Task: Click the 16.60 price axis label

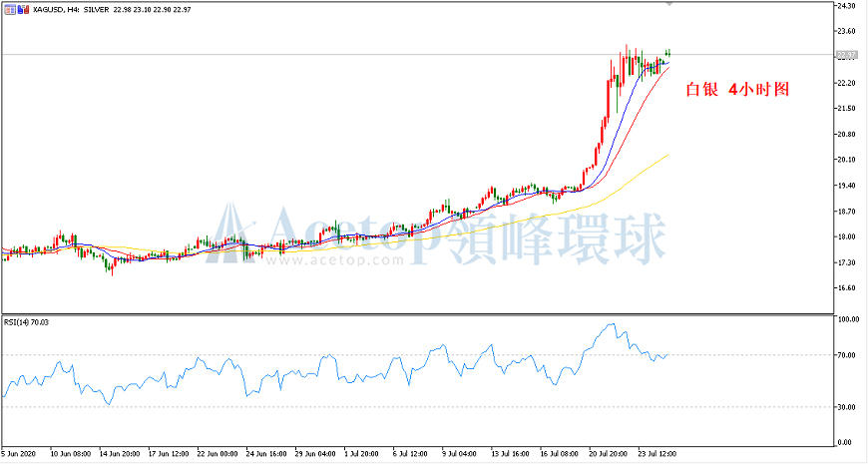Action: (x=847, y=288)
